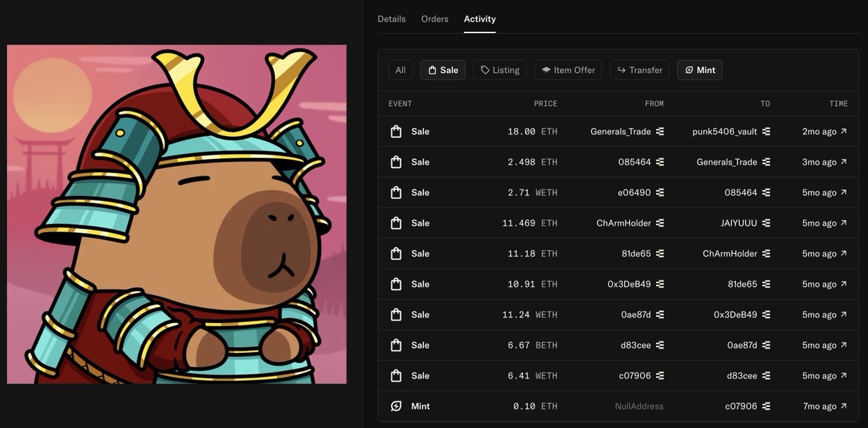Open sender ChArmHolder in 11.469 ETH row
Screen dimensions: 868x428
click(624, 223)
